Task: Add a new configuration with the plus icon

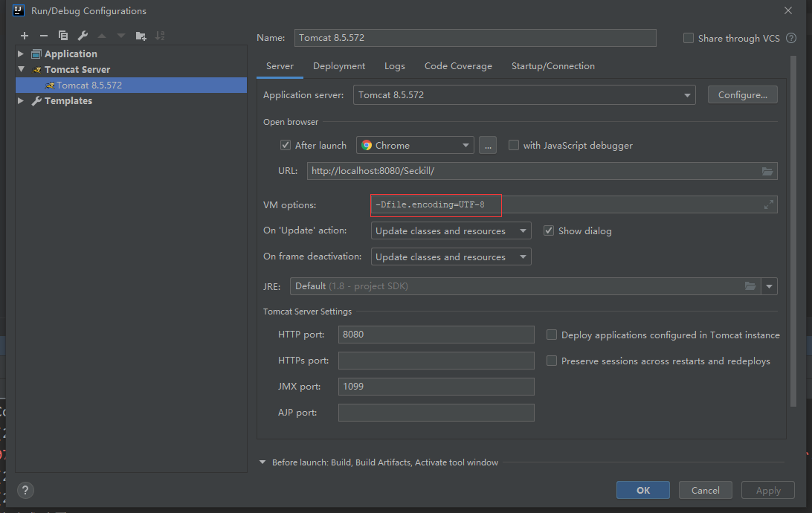Action: (25, 36)
